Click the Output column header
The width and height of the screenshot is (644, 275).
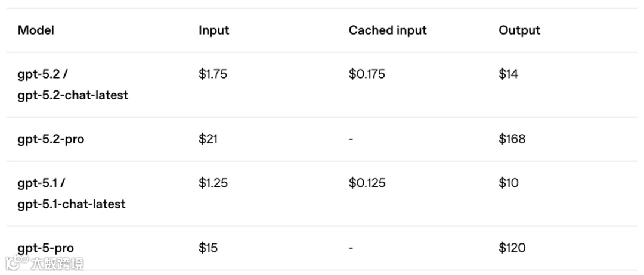[519, 30]
